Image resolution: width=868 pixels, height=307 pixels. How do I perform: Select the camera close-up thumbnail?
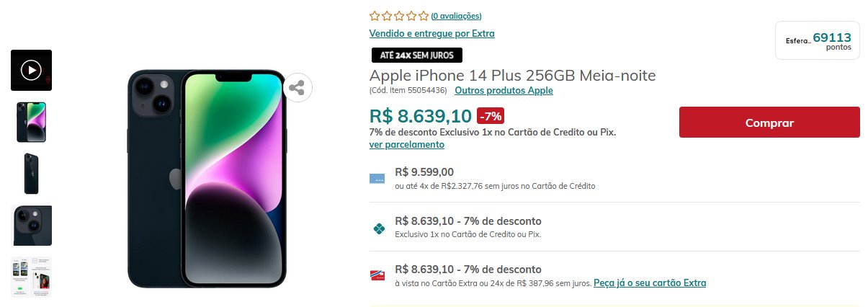31,226
